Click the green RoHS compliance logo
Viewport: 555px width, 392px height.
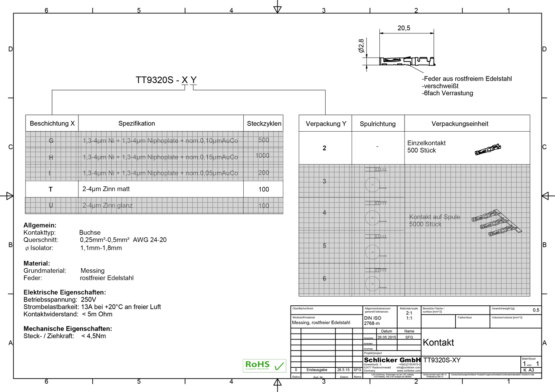(264, 366)
